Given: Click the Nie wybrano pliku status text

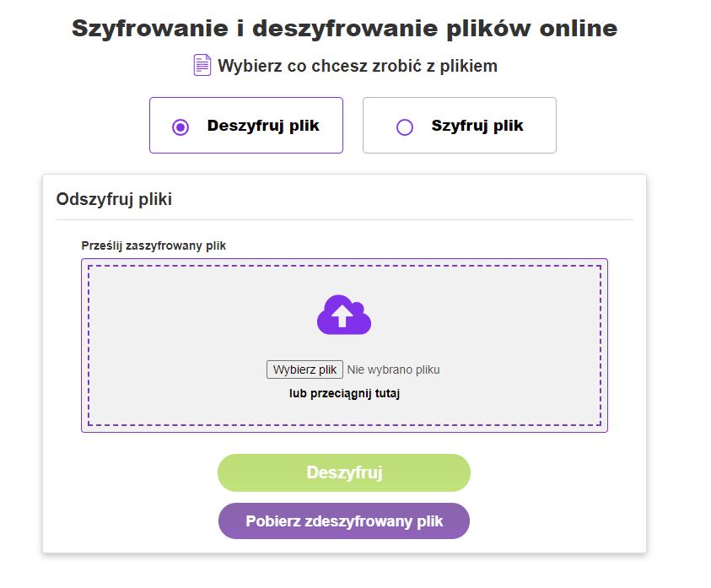Looking at the screenshot, I should click(393, 370).
